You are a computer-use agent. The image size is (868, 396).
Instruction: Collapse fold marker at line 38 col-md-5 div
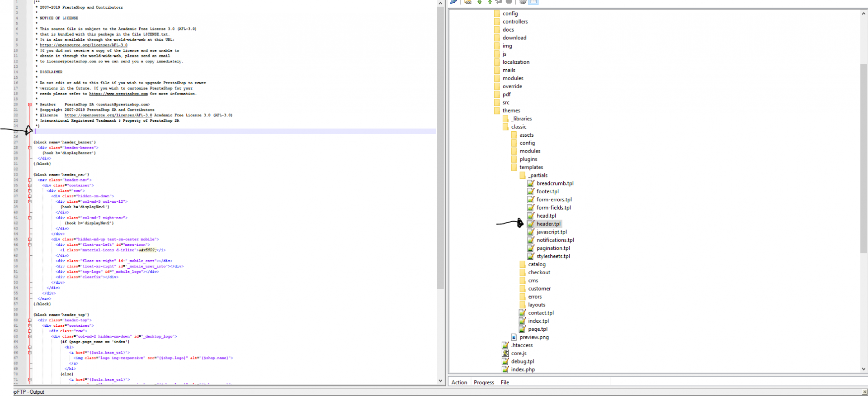(30, 201)
